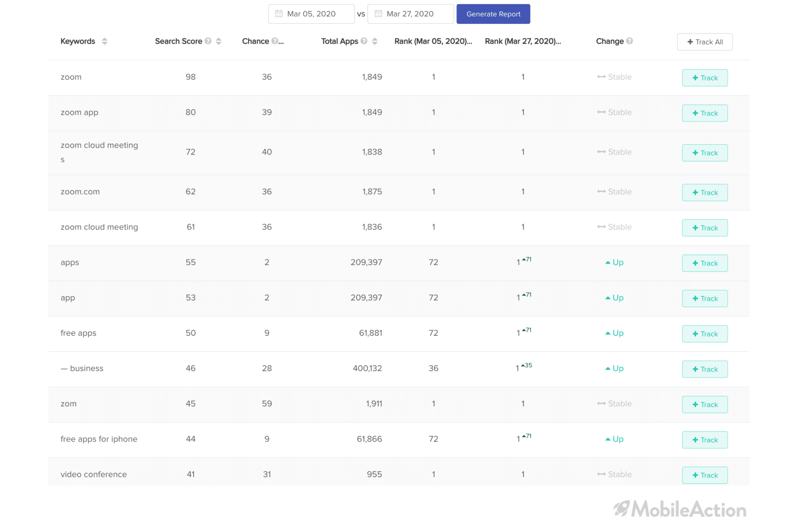This screenshot has height=532, width=798.
Task: Click the Change column header label
Action: [610, 41]
